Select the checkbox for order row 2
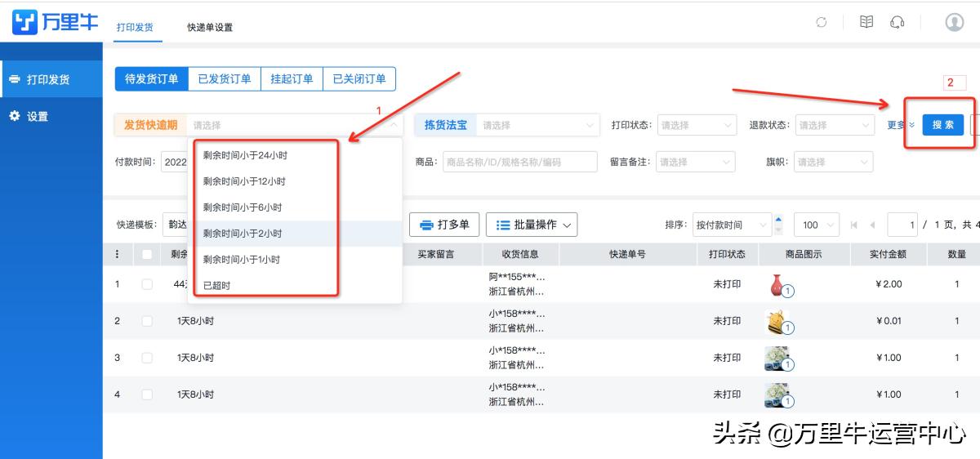 point(147,321)
